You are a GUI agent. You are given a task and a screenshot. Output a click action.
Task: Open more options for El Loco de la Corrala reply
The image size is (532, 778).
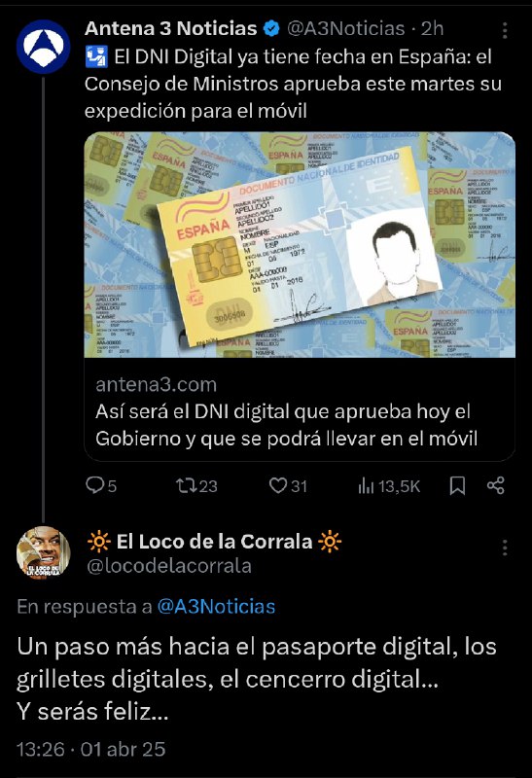(x=505, y=548)
